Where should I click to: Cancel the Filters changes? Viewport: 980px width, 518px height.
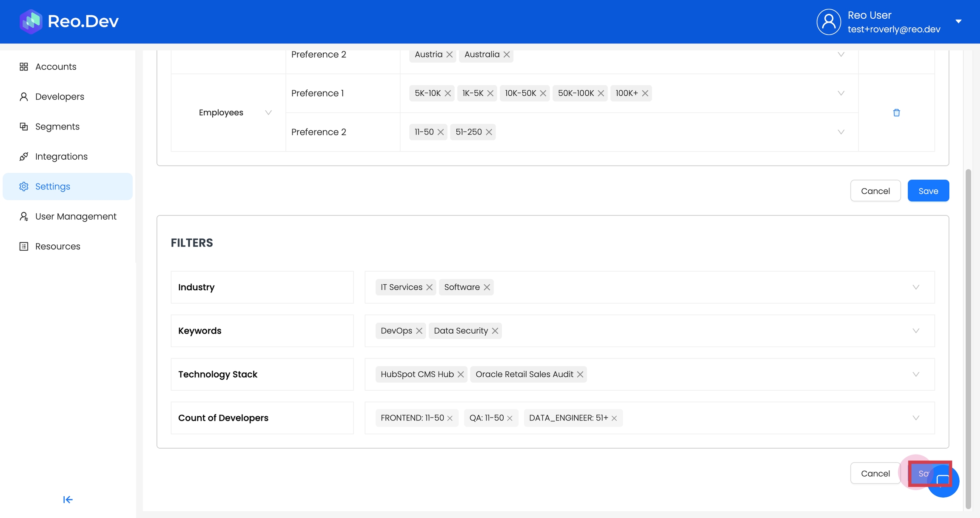coord(875,473)
